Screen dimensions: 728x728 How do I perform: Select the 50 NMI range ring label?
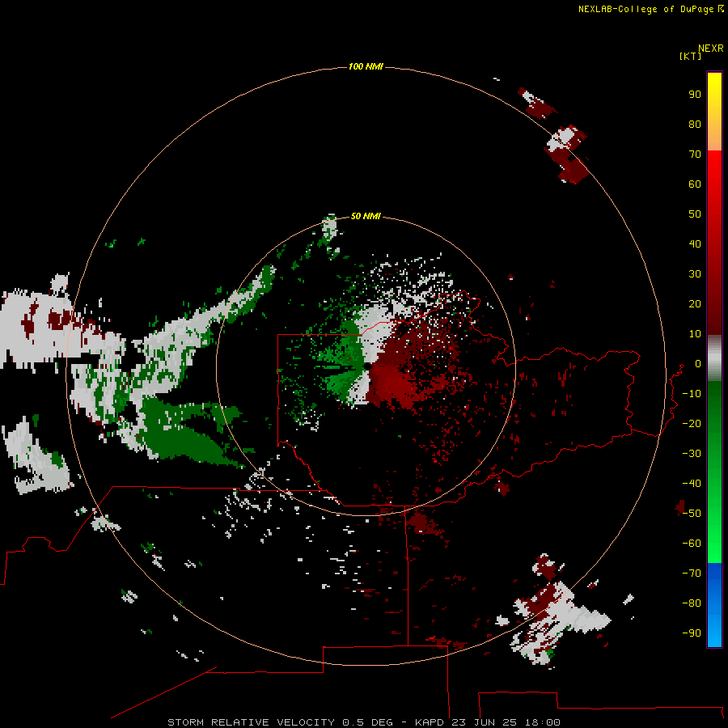pyautogui.click(x=366, y=216)
